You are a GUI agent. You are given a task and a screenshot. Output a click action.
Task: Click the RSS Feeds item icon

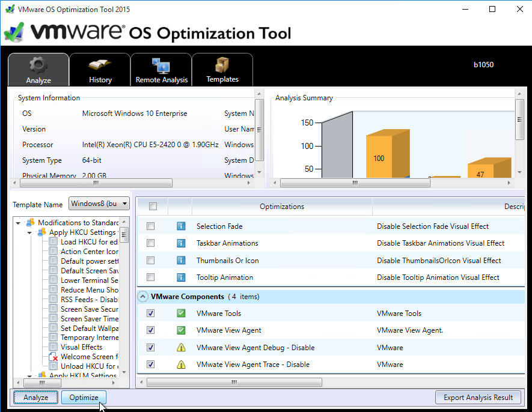pos(53,300)
